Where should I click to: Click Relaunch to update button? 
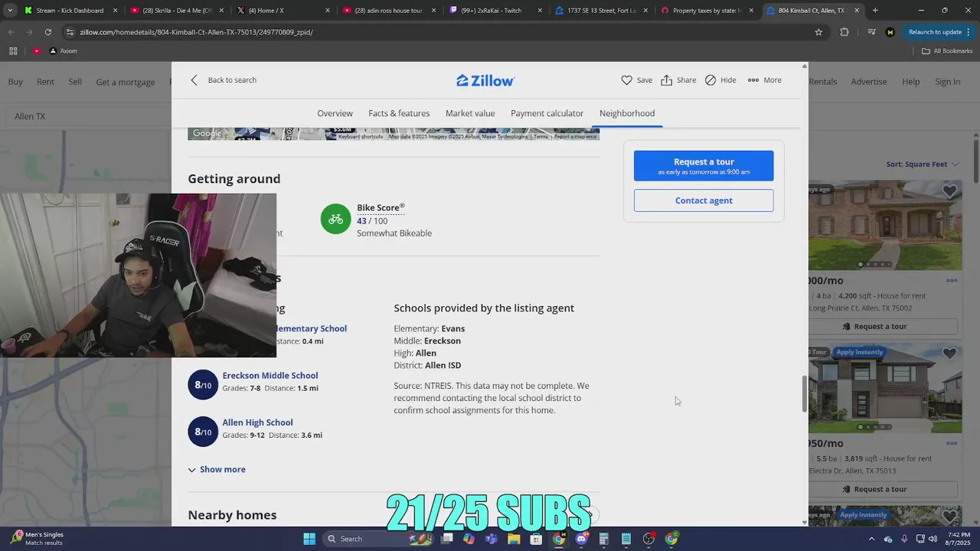[x=935, y=32]
